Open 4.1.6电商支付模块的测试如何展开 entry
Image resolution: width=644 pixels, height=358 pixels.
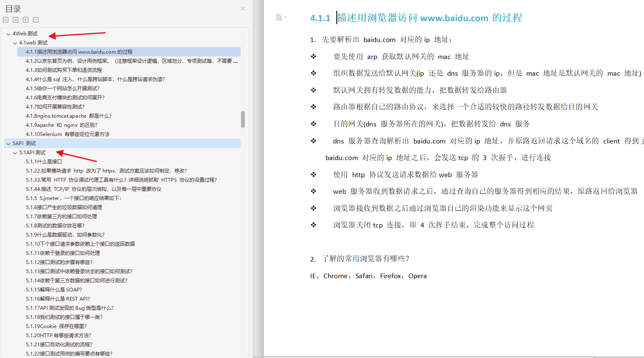click(65, 97)
